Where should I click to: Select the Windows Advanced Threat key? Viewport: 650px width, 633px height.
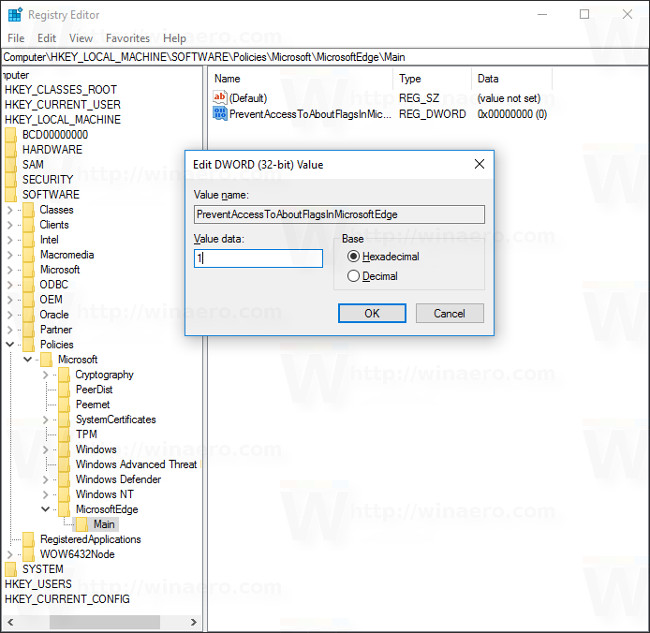pyautogui.click(x=136, y=464)
